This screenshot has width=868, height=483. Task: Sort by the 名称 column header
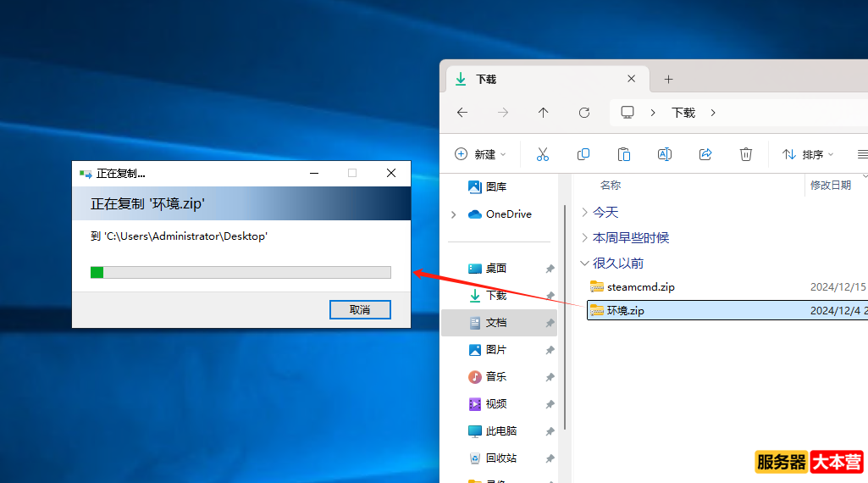pos(611,185)
